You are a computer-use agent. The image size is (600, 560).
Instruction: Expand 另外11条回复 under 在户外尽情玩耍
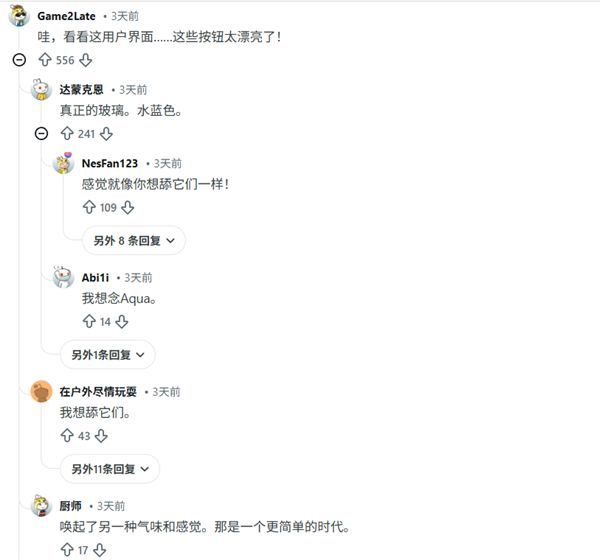(x=111, y=468)
